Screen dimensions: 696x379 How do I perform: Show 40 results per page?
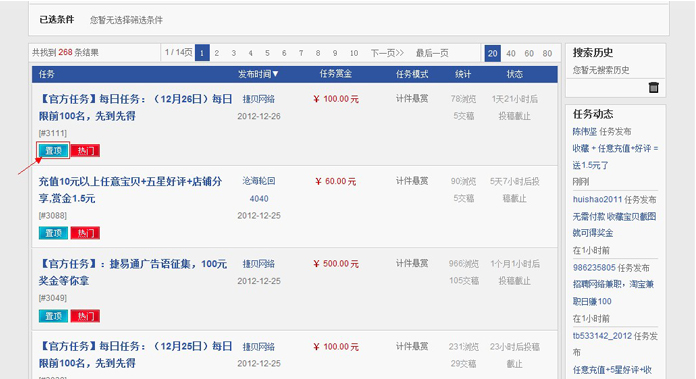click(x=511, y=53)
